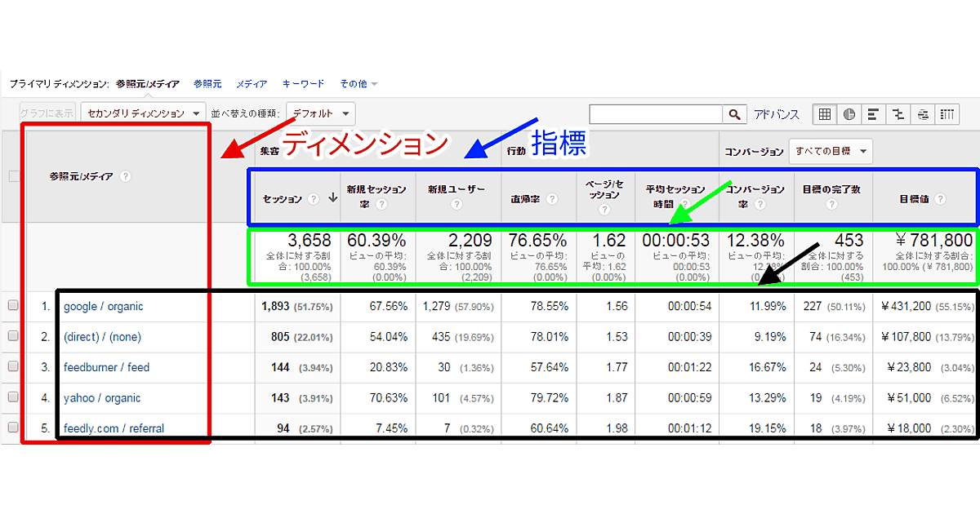Open the feedly.com / referral link

[114, 428]
